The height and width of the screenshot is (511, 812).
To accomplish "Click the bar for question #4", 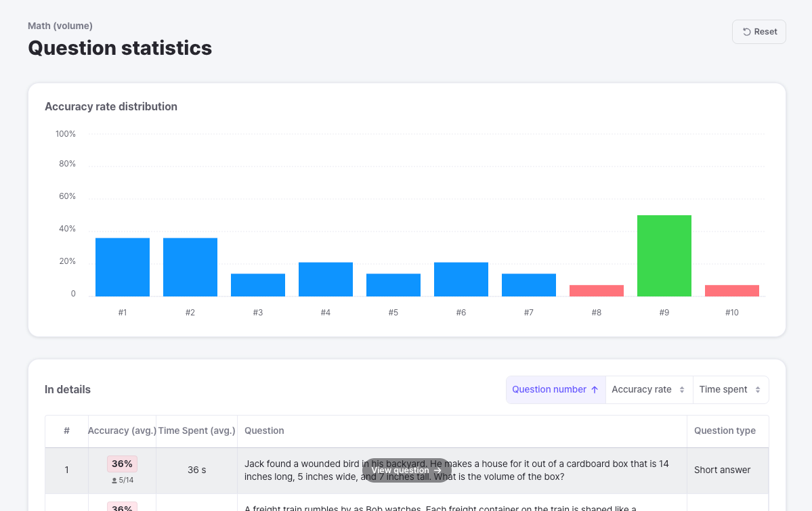I will 326,280.
